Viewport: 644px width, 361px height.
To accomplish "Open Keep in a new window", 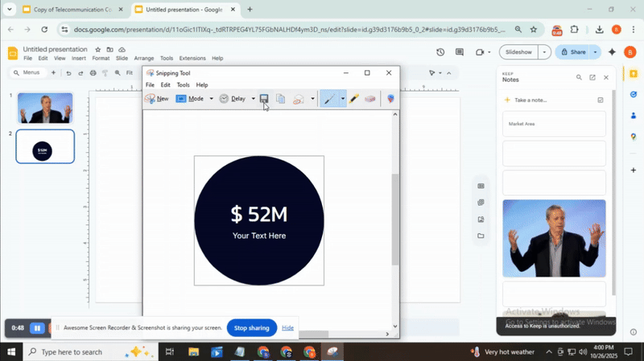I will coord(592,78).
